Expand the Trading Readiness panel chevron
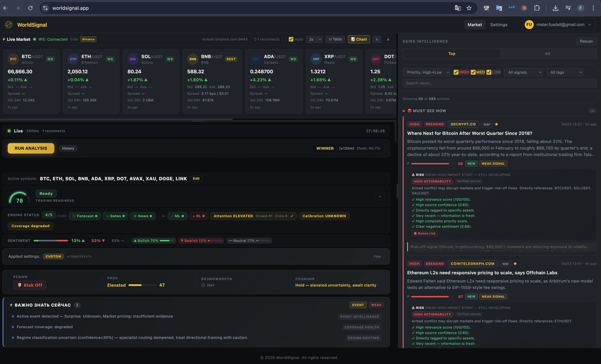 [x=380, y=196]
